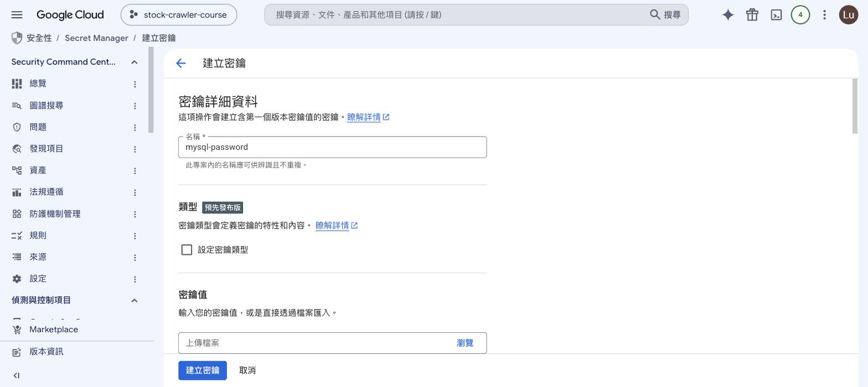Click the 上傳檔案 upload field
This screenshot has width=868, height=387.
(x=332, y=343)
